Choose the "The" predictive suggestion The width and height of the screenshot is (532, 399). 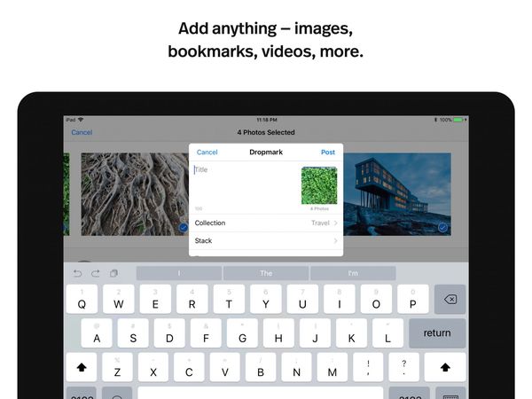266,273
